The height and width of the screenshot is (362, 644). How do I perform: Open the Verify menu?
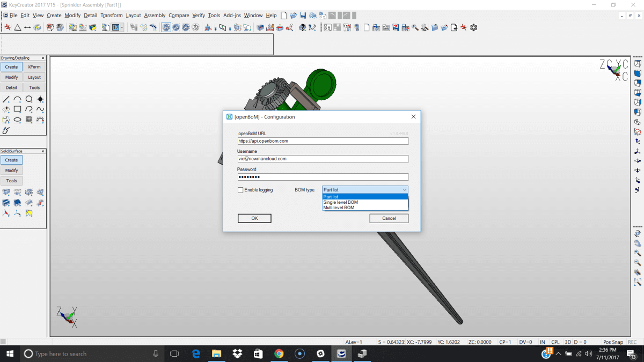tap(199, 16)
